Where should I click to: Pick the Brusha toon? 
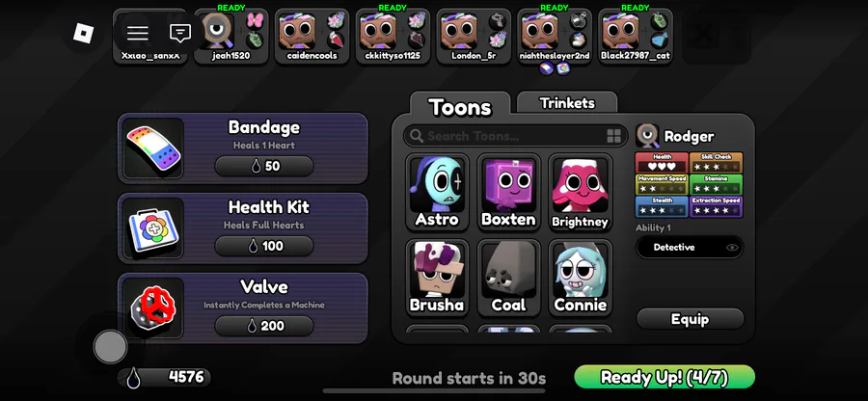(x=437, y=278)
